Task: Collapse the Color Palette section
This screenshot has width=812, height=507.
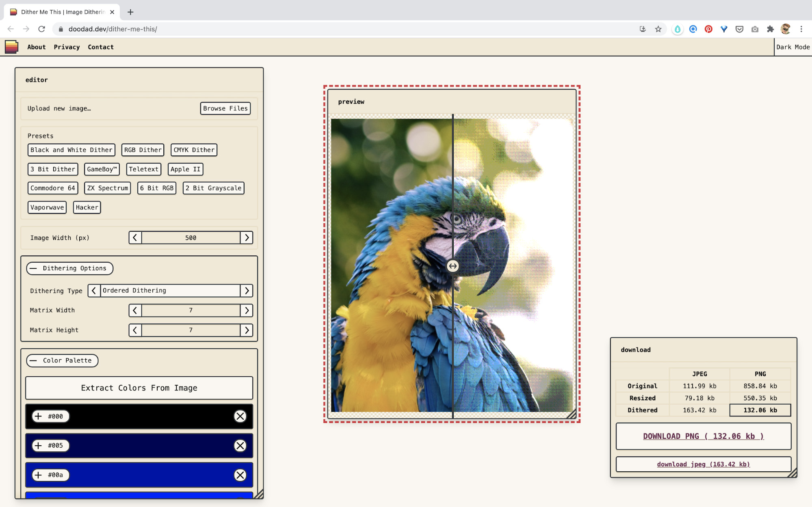Action: pos(62,360)
